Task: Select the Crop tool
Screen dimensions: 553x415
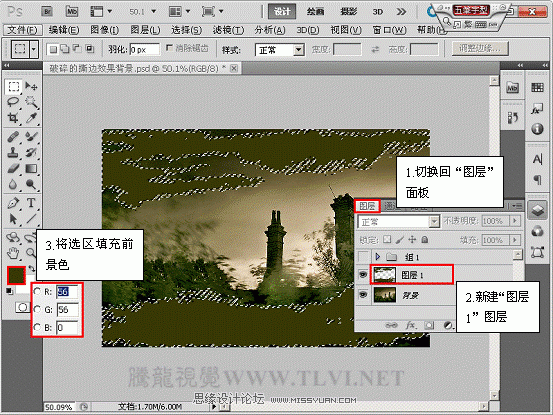Action: click(13, 118)
